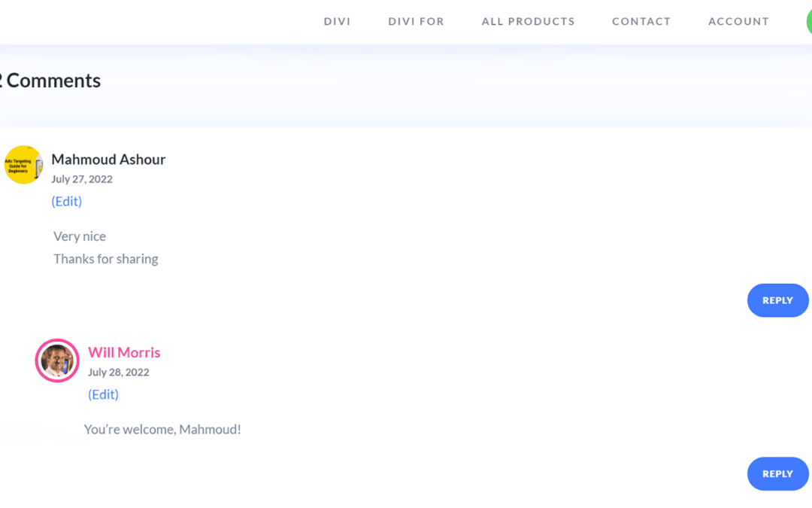Screen dimensions: 812x508
Task: Open Will Morris's author name link
Action: [x=124, y=352]
